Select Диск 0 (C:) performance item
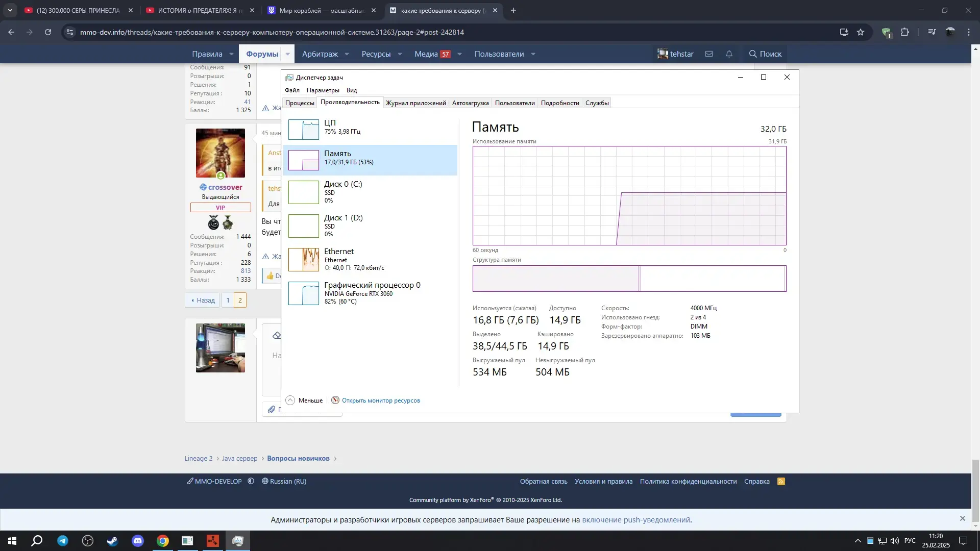Image resolution: width=980 pixels, height=551 pixels. 370,192
